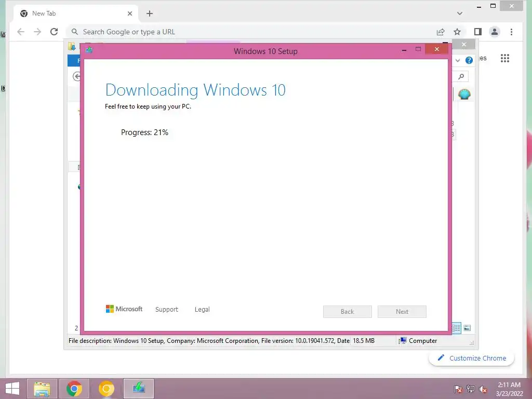Screen dimensions: 532x399
Task: Bookmark this tab with star icon
Action: tap(457, 32)
